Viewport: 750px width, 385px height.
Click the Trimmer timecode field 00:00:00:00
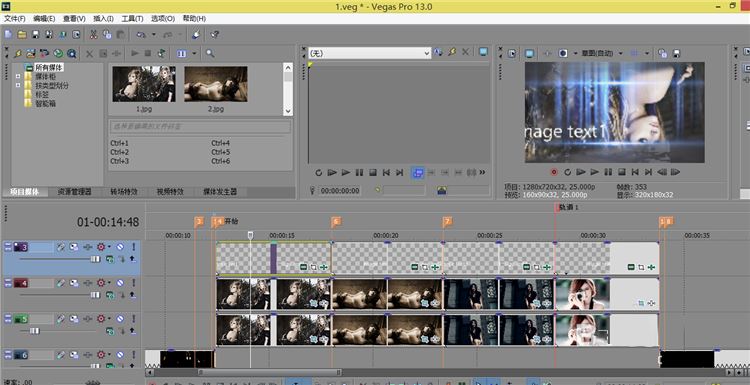[x=340, y=191]
